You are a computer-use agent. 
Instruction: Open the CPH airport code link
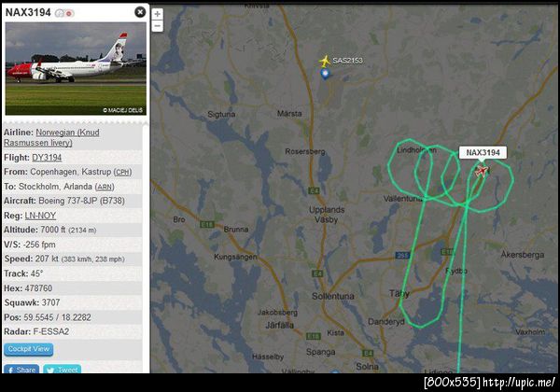[x=122, y=172]
